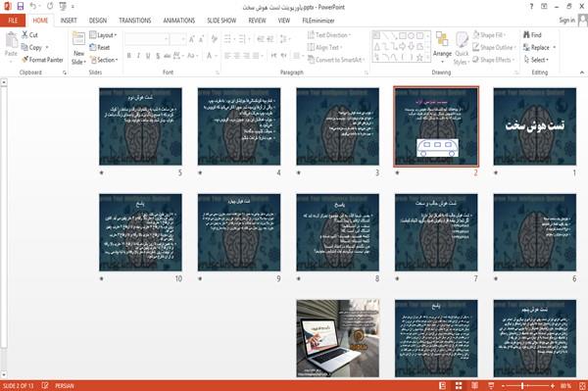Toggle Bold formatting
The width and height of the screenshot is (588, 391).
(x=128, y=56)
